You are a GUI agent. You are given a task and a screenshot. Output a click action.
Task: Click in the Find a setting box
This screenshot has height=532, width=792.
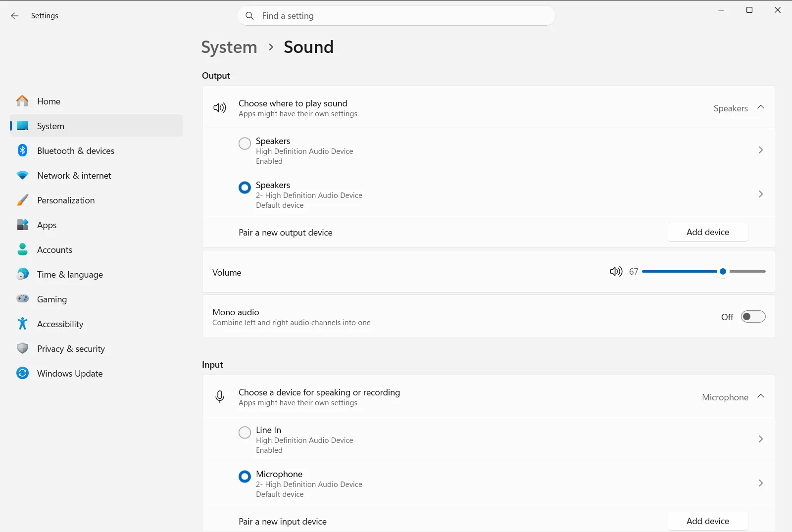[396, 16]
